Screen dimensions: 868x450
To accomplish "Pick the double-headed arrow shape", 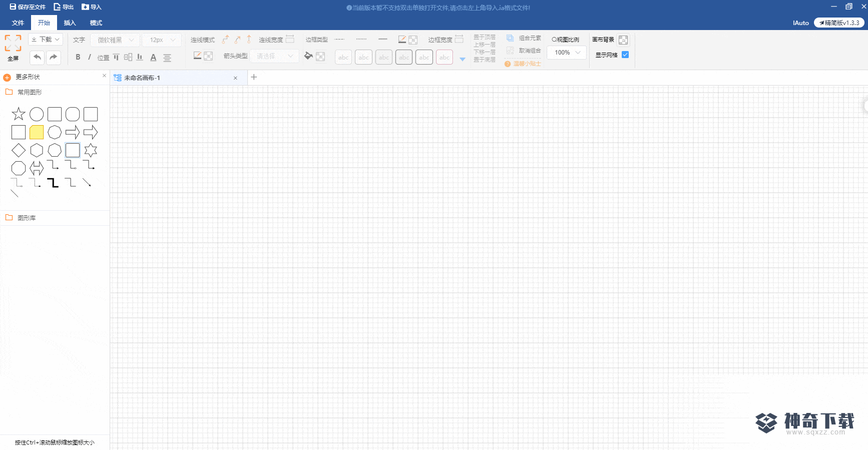I will pyautogui.click(x=37, y=168).
